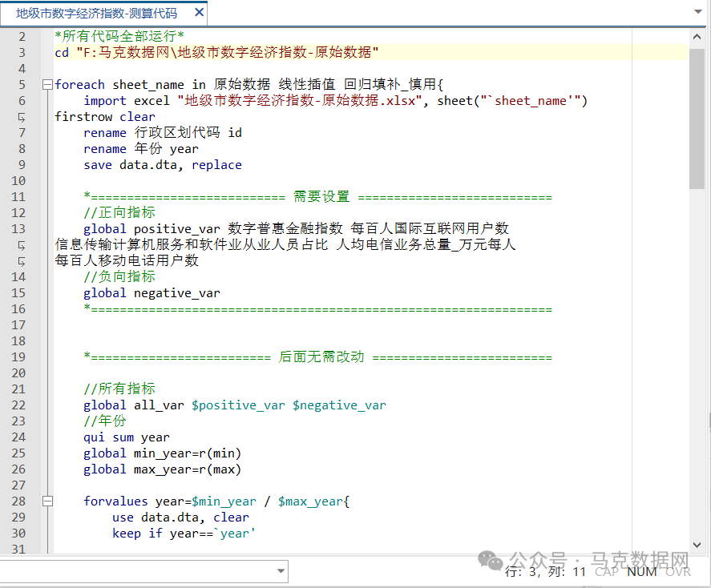Open the tab list dropdown arrow
Image resolution: width=711 pixels, height=588 pixels.
698,12
